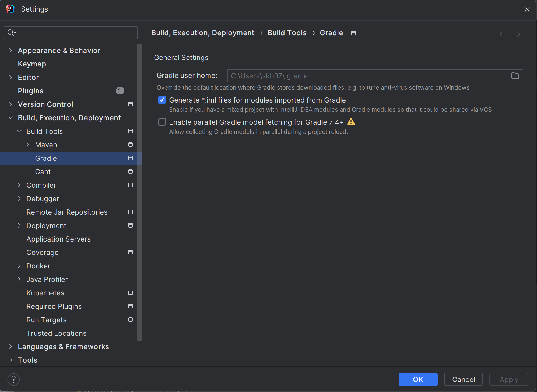This screenshot has height=392, width=537.
Task: Uncheck Generate *.iml files checkbox
Action: coord(162,100)
